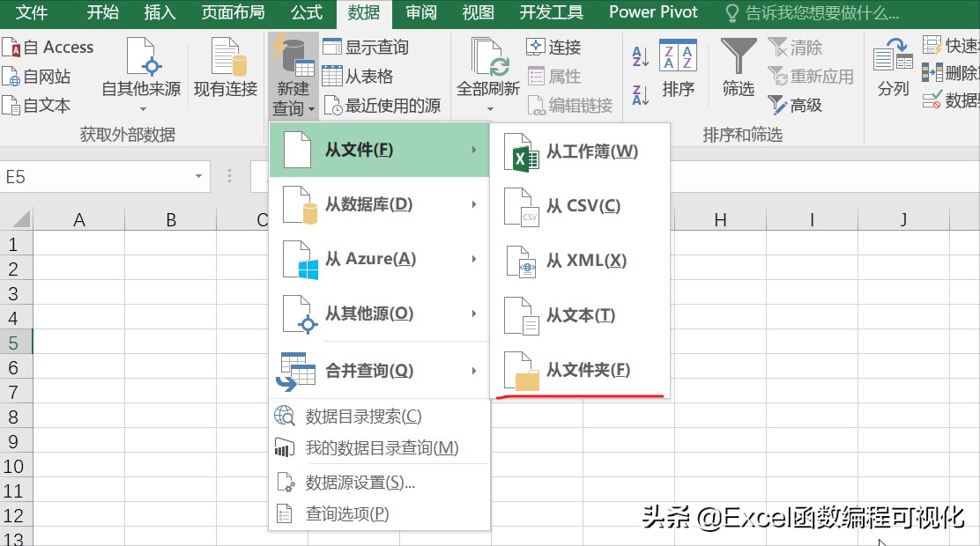Click the 筛选 filter funnel icon
The width and height of the screenshot is (980, 546).
(x=738, y=57)
